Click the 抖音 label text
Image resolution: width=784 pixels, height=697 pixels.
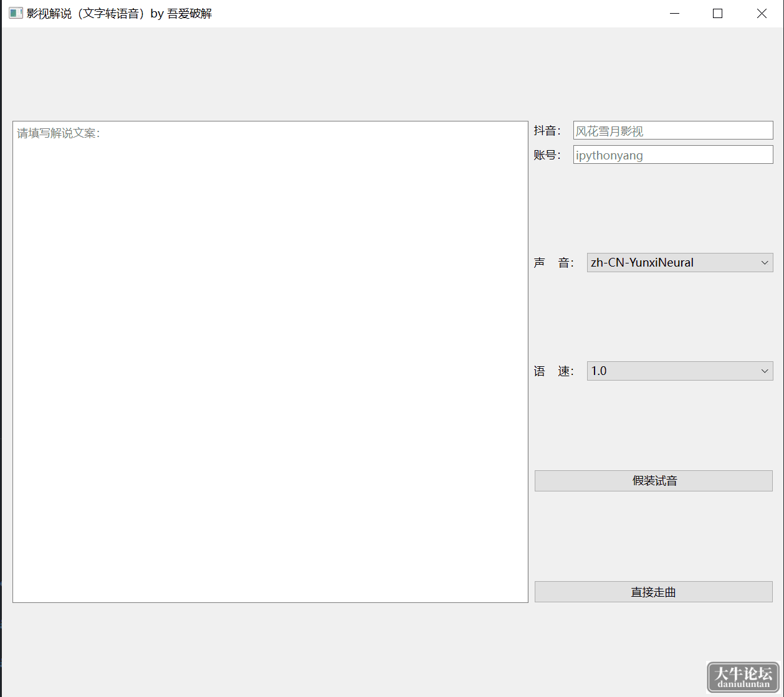pos(547,131)
